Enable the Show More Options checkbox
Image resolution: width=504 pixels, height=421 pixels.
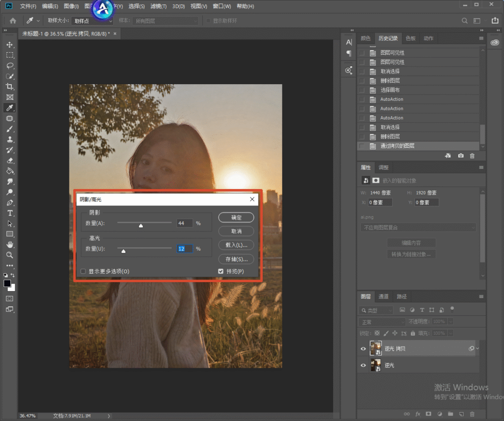(83, 271)
